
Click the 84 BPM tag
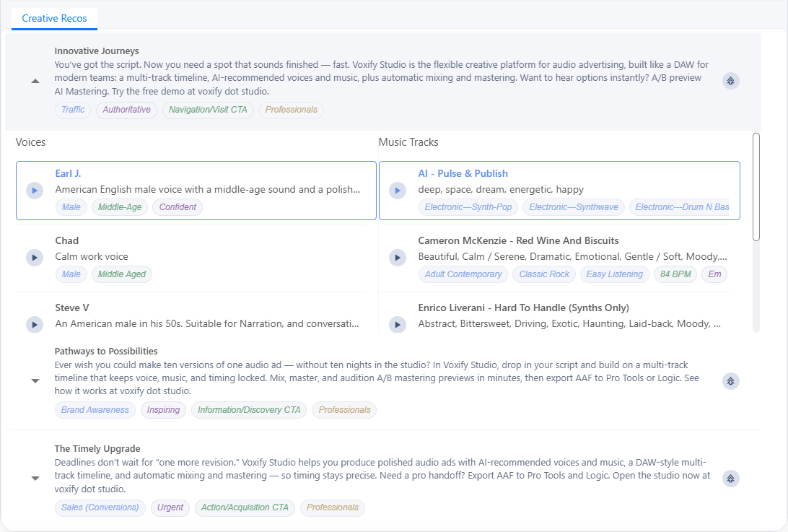675,274
